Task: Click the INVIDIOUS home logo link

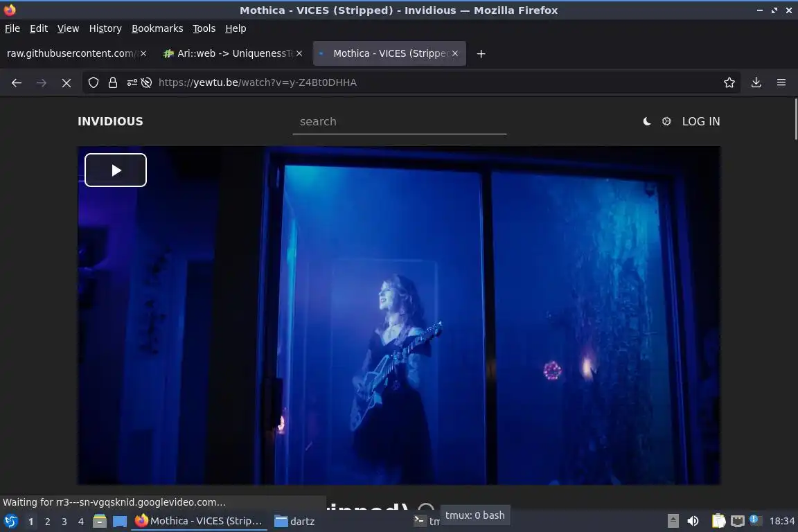Action: pos(110,121)
